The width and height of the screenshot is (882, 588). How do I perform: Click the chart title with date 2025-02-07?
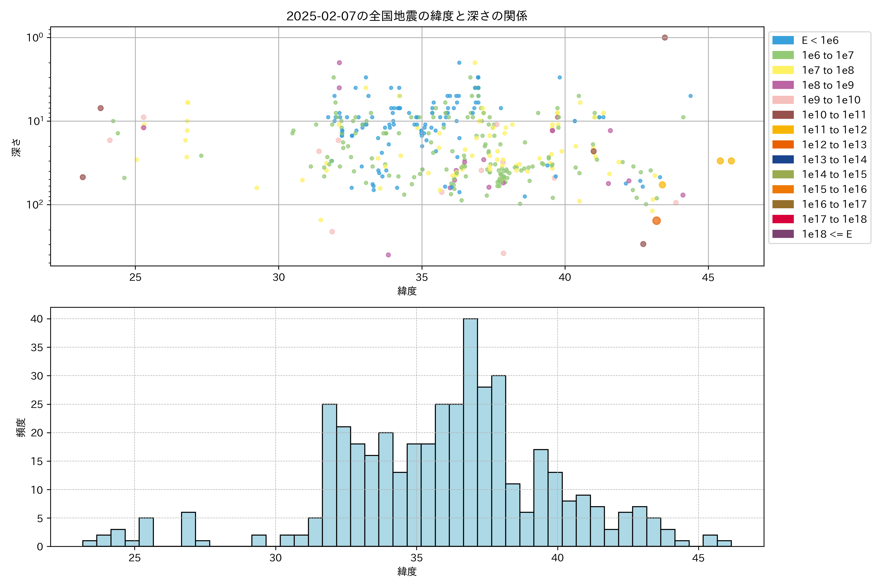click(x=407, y=16)
